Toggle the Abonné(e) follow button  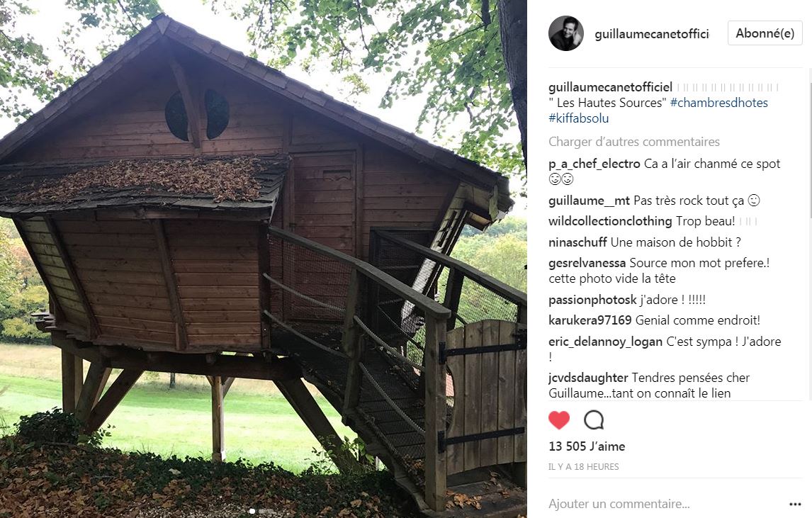pyautogui.click(x=765, y=33)
